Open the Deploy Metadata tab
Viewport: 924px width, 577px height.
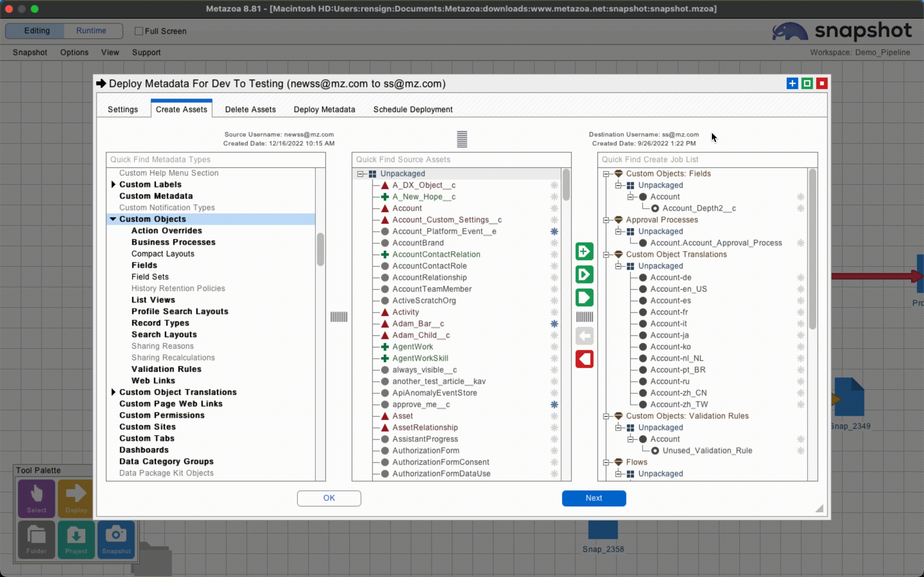(x=324, y=110)
